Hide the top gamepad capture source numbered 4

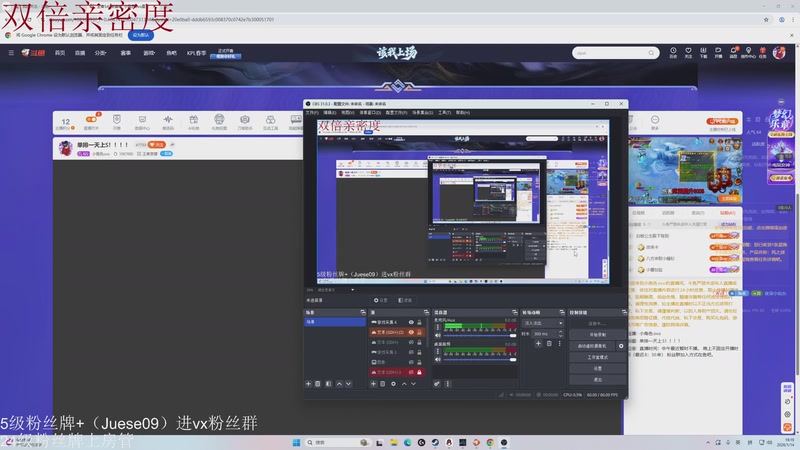tap(411, 322)
